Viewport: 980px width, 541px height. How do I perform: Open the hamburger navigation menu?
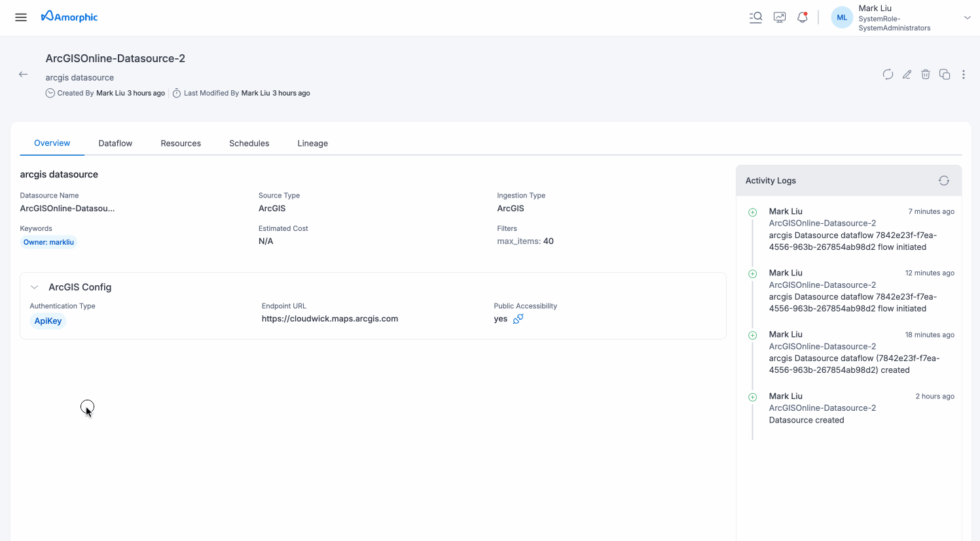pyautogui.click(x=21, y=17)
